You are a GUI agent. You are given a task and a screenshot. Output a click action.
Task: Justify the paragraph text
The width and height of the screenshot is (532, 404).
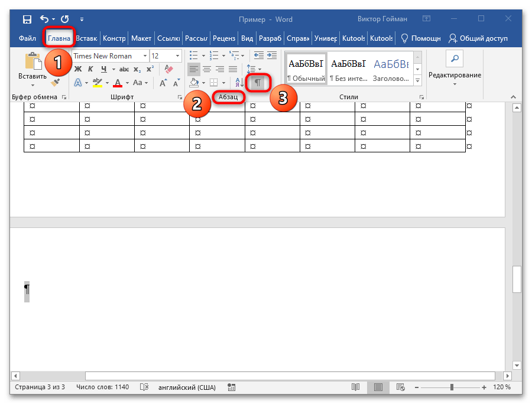point(233,70)
